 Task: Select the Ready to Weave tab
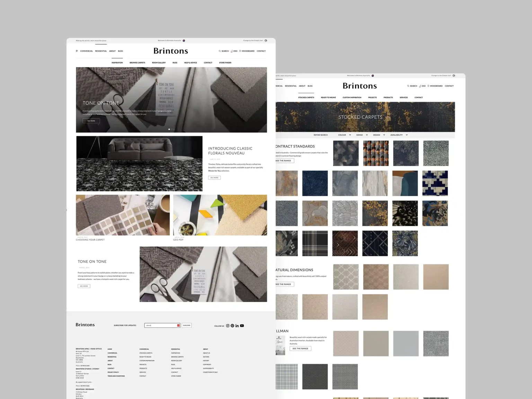pos(328,97)
